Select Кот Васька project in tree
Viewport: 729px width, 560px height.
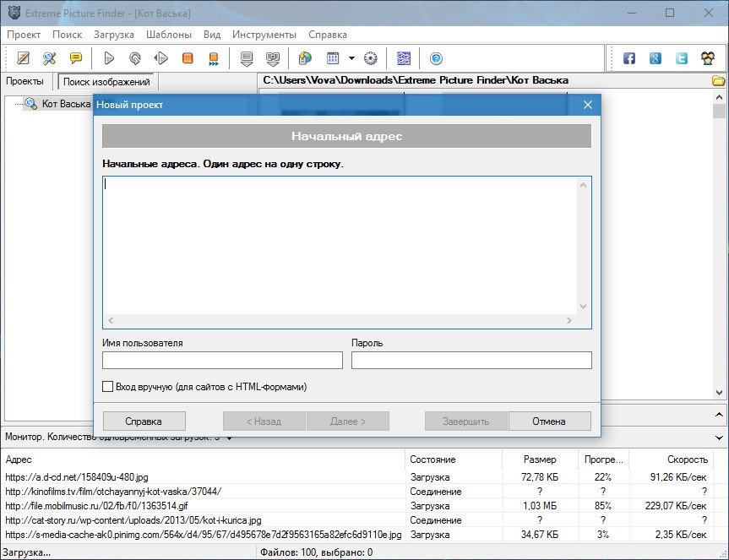pos(66,104)
